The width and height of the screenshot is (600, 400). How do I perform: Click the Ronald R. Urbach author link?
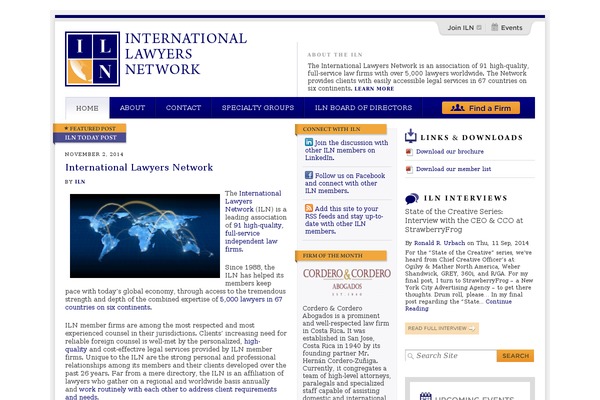click(439, 243)
